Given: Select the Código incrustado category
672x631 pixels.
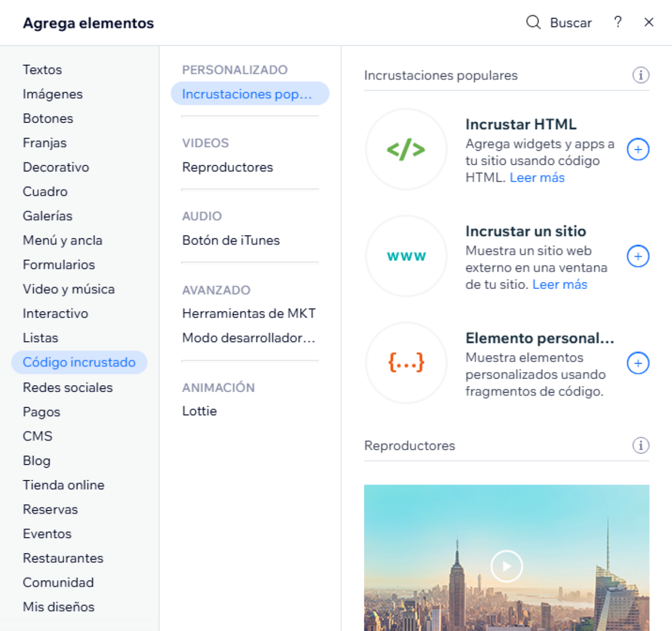Looking at the screenshot, I should click(x=79, y=362).
